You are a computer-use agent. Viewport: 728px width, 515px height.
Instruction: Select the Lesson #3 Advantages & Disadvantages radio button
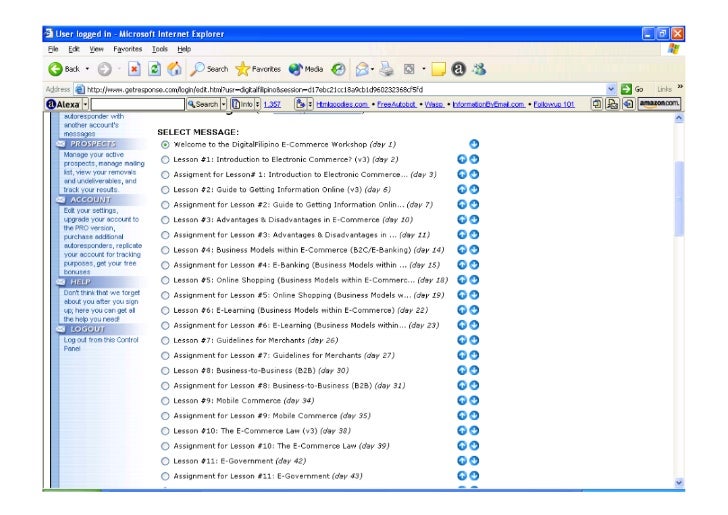click(x=165, y=219)
